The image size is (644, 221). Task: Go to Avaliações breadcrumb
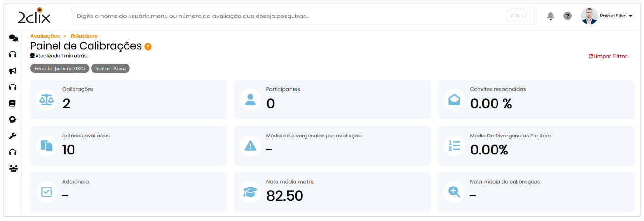(45, 36)
